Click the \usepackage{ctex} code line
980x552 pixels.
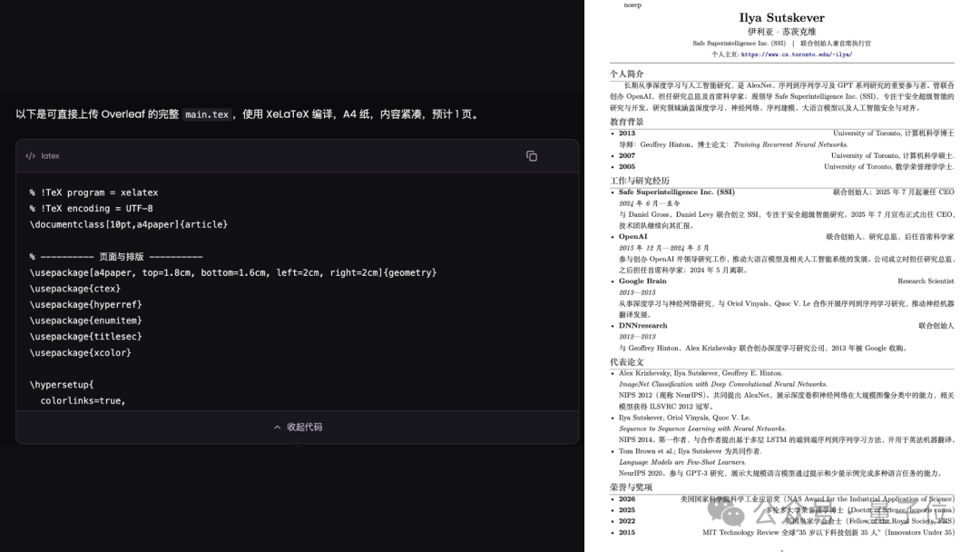tap(75, 289)
